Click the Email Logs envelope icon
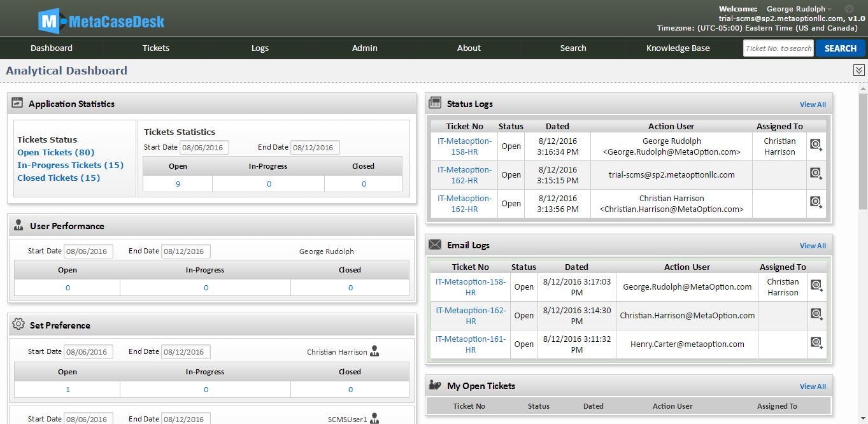868x424 pixels. (x=436, y=244)
